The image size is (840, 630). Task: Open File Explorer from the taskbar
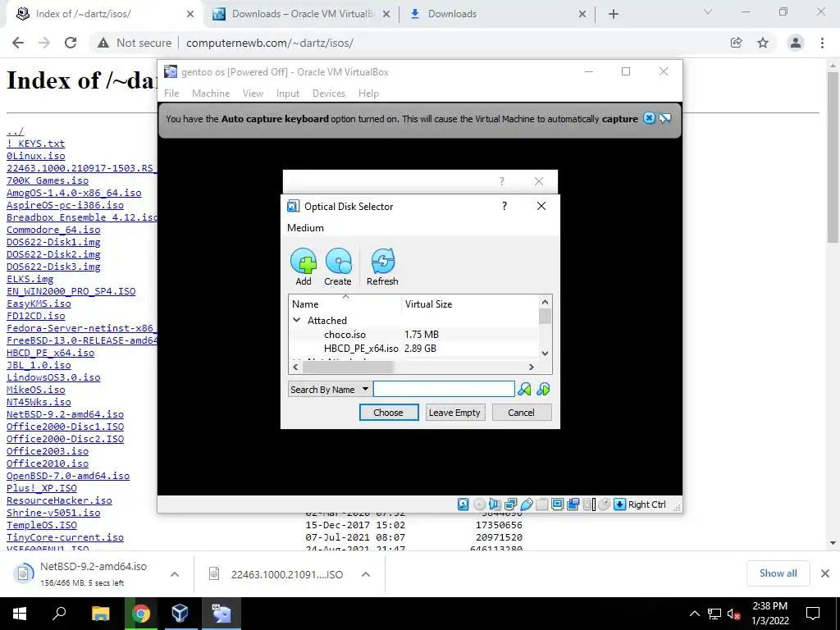click(x=101, y=614)
